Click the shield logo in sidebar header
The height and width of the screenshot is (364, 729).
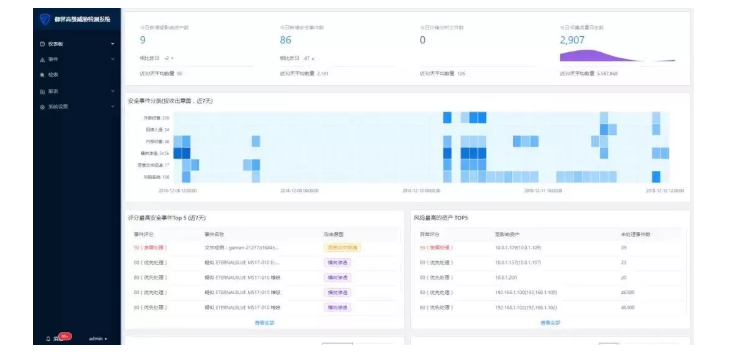coord(45,19)
